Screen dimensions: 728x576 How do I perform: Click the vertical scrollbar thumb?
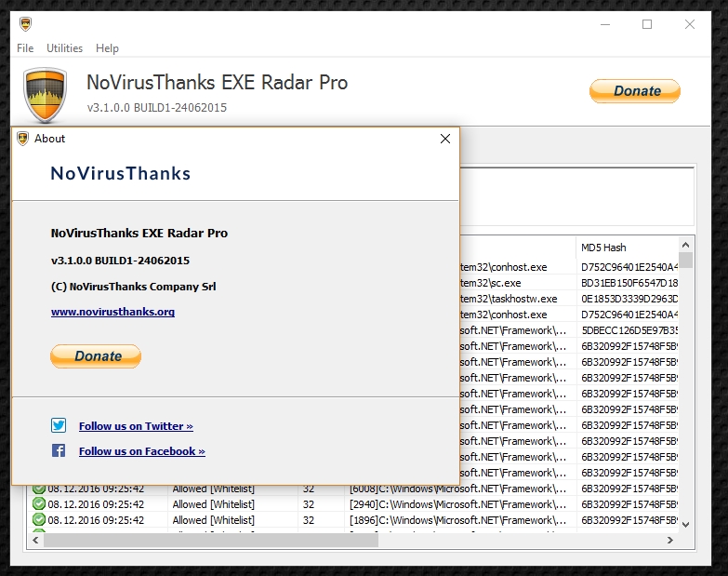[686, 261]
